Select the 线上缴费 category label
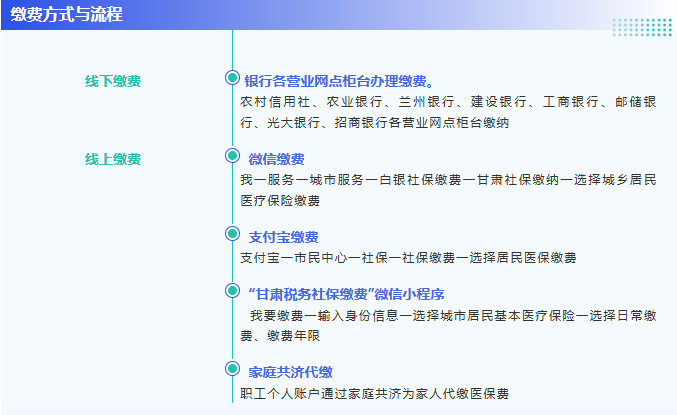Image resolution: width=677 pixels, height=415 pixels. [112, 159]
